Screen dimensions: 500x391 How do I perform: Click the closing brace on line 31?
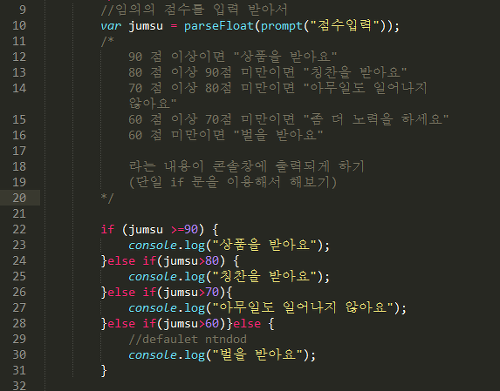(104, 370)
